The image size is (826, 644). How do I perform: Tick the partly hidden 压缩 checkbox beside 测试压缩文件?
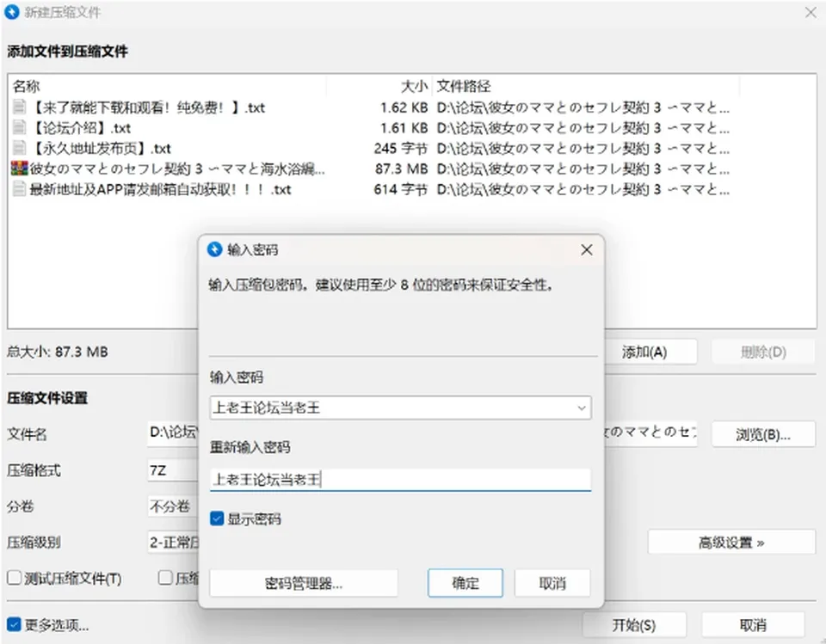coord(165,578)
